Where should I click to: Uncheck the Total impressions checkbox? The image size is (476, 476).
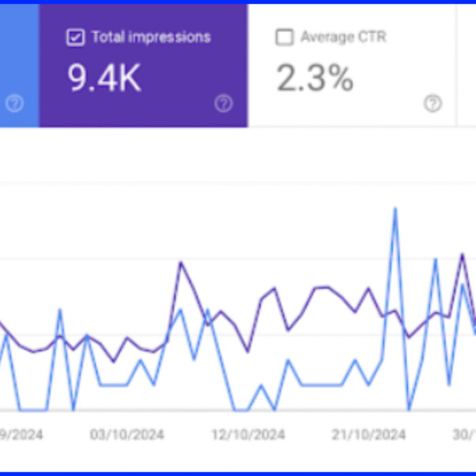75,37
